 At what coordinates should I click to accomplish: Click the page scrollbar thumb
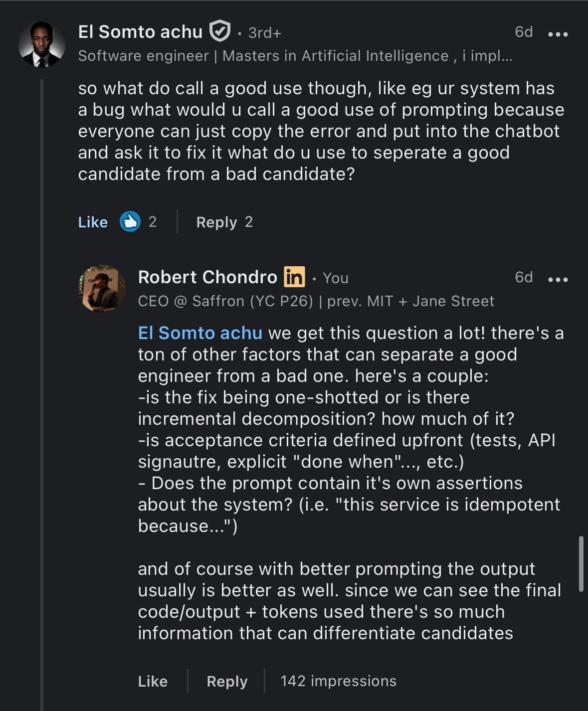581,564
